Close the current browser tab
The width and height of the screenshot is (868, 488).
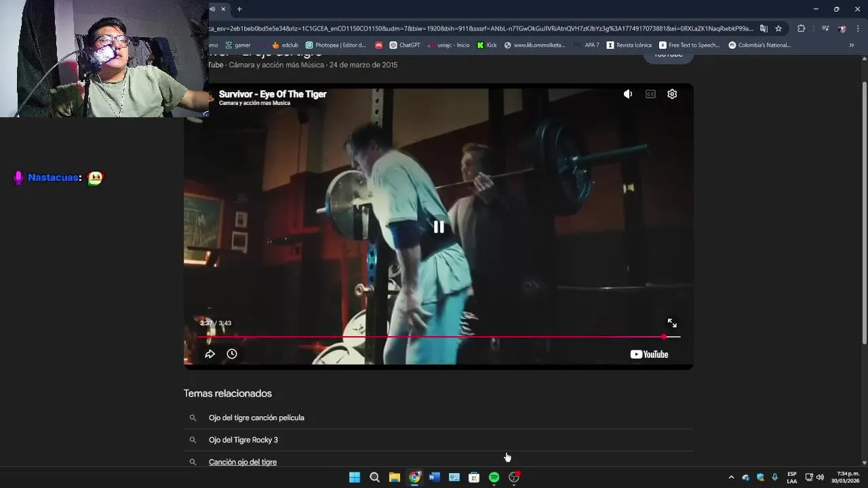point(223,9)
